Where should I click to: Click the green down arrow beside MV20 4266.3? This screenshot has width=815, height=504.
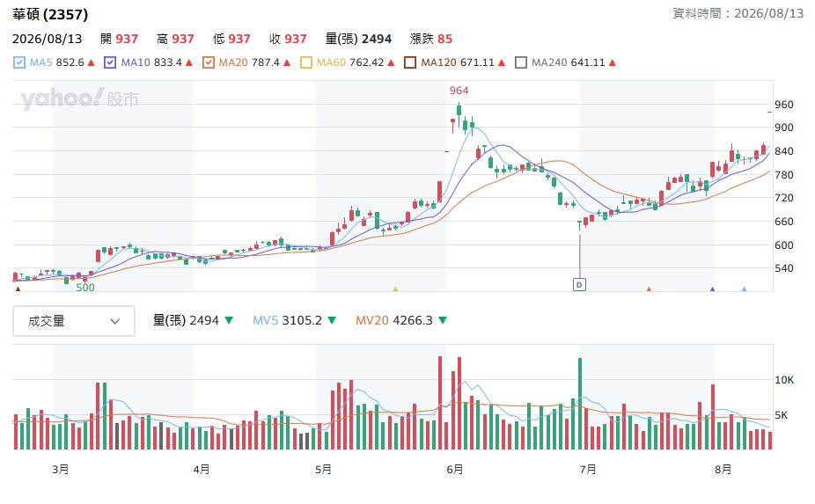[x=443, y=320]
